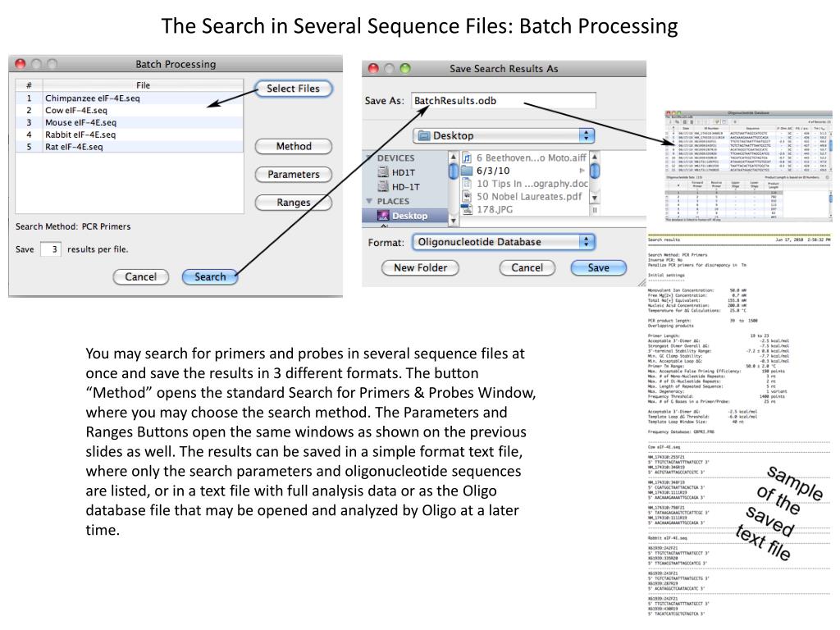Click the 50 Nobel Laureates.pdf file icon
840x630 pixels.
(x=468, y=196)
